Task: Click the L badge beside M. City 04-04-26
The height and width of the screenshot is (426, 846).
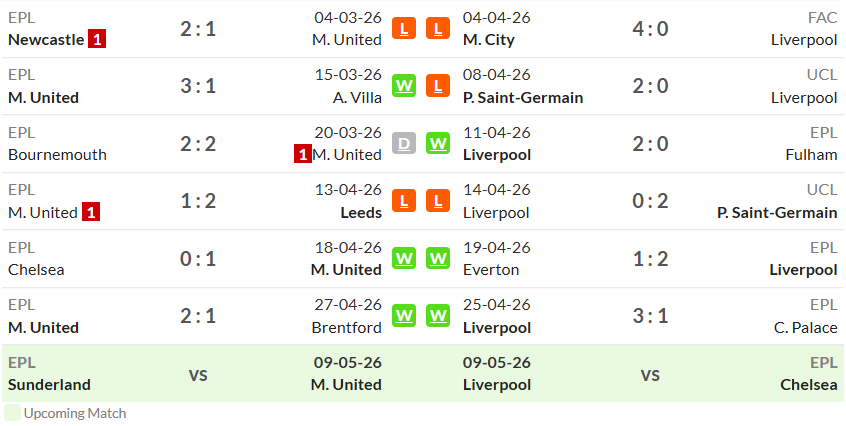Action: (438, 28)
